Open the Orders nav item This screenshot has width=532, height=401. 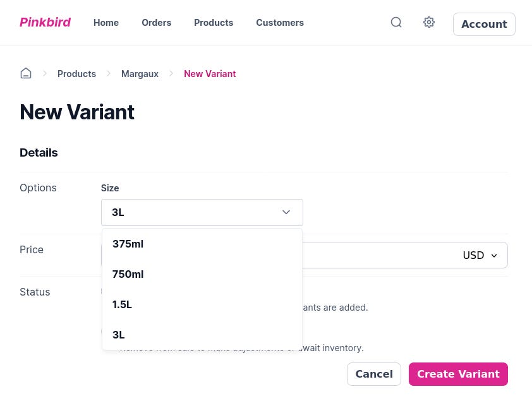tap(156, 23)
